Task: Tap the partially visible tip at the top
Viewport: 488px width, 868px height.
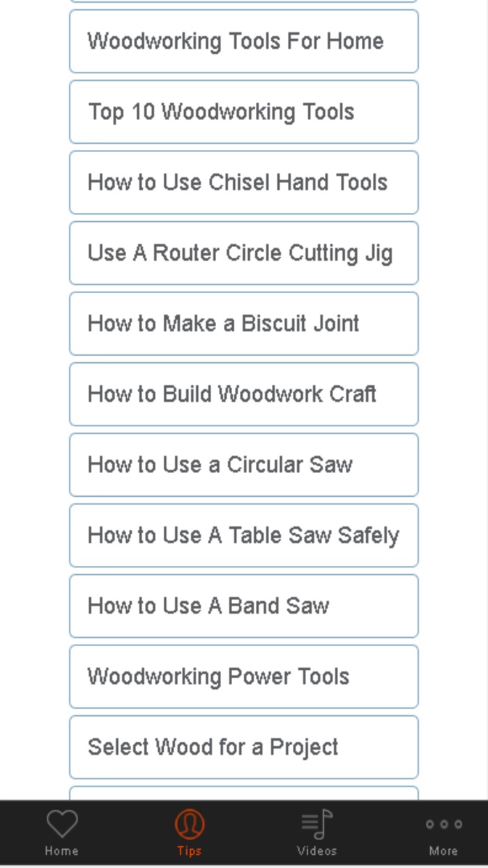Action: point(244,3)
